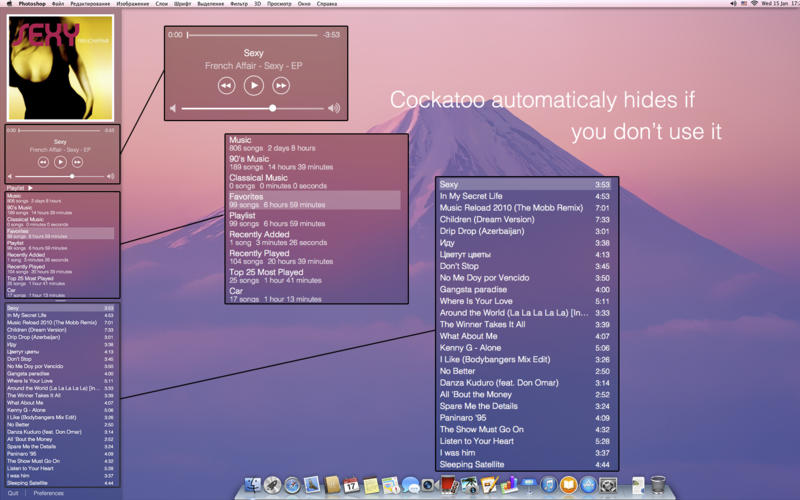800x500 pixels.
Task: Open yellow Notes icon in the Dock
Action: 371,485
